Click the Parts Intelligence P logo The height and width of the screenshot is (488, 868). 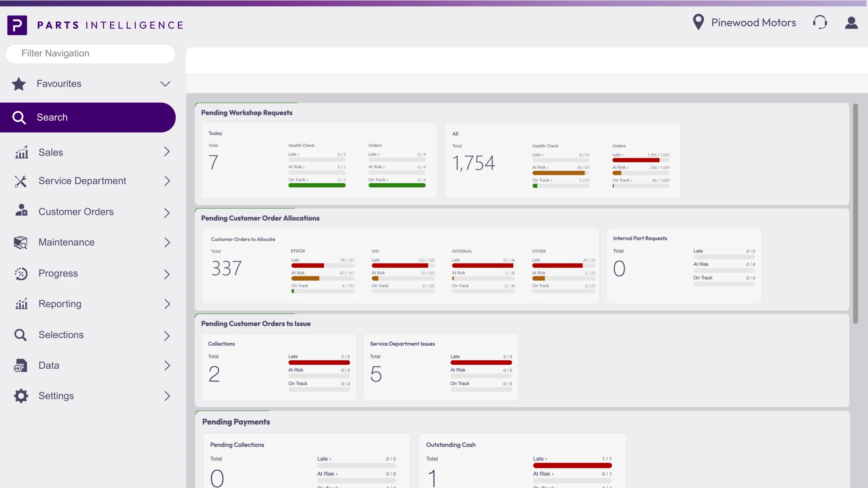click(17, 25)
